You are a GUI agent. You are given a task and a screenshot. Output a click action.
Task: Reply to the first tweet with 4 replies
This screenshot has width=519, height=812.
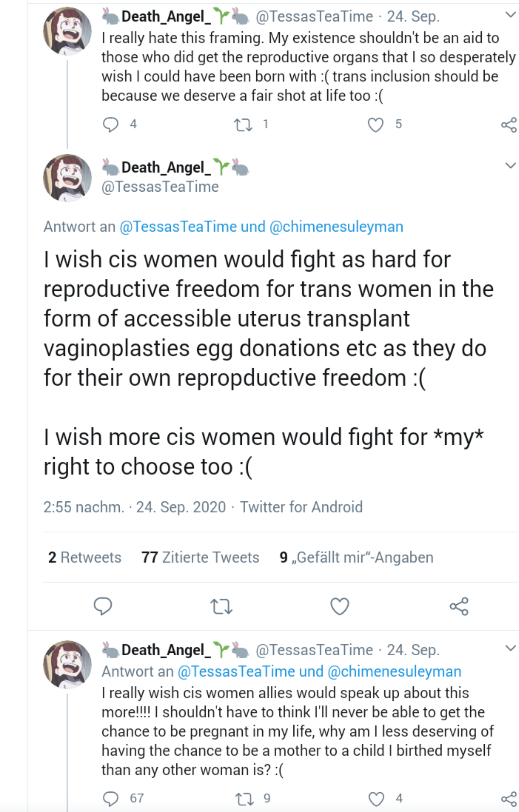tap(110, 124)
